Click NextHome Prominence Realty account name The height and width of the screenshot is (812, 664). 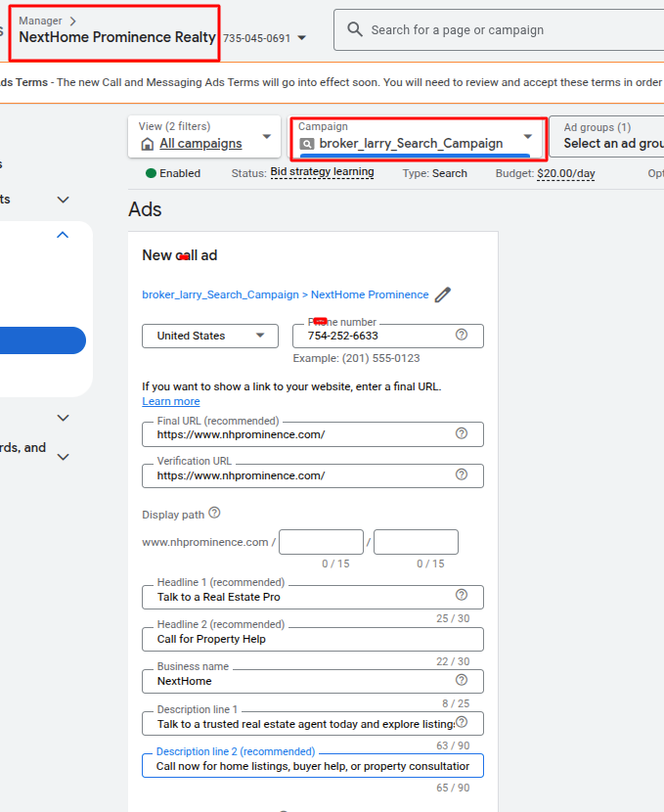tap(117, 37)
